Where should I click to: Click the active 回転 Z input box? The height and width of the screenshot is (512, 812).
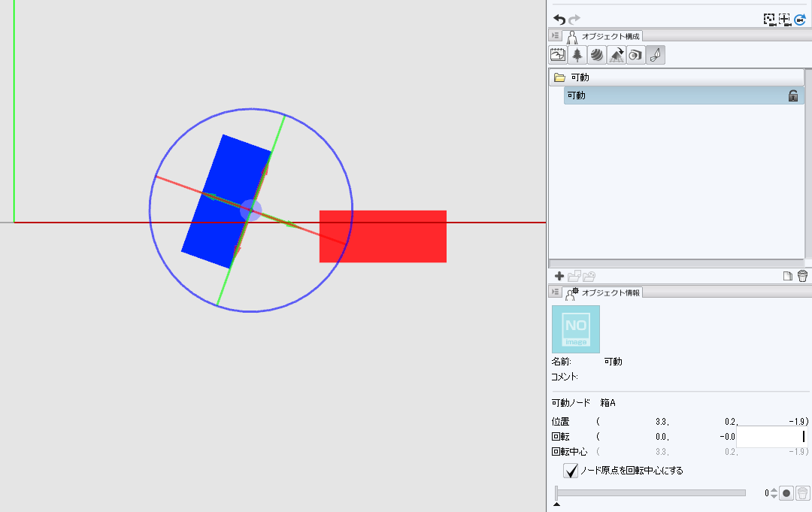(772, 436)
